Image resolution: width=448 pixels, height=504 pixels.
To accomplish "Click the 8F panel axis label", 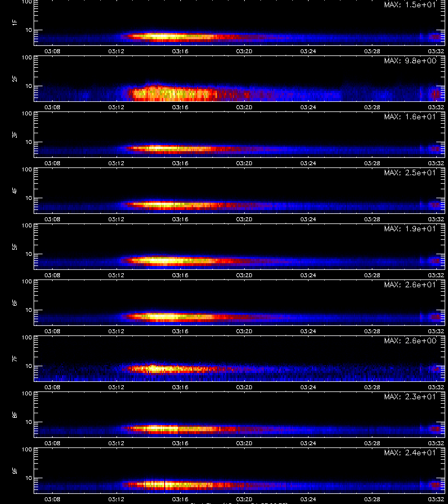I will [15, 414].
